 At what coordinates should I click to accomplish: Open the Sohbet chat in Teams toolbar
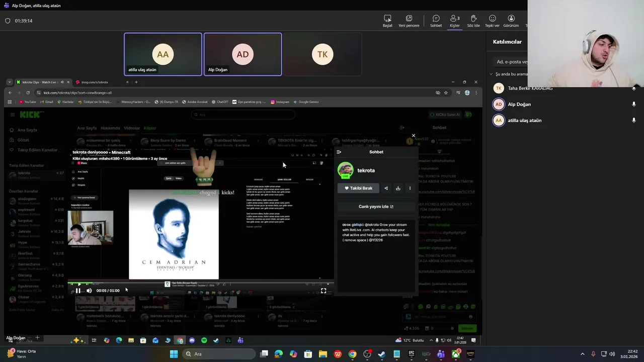(436, 21)
